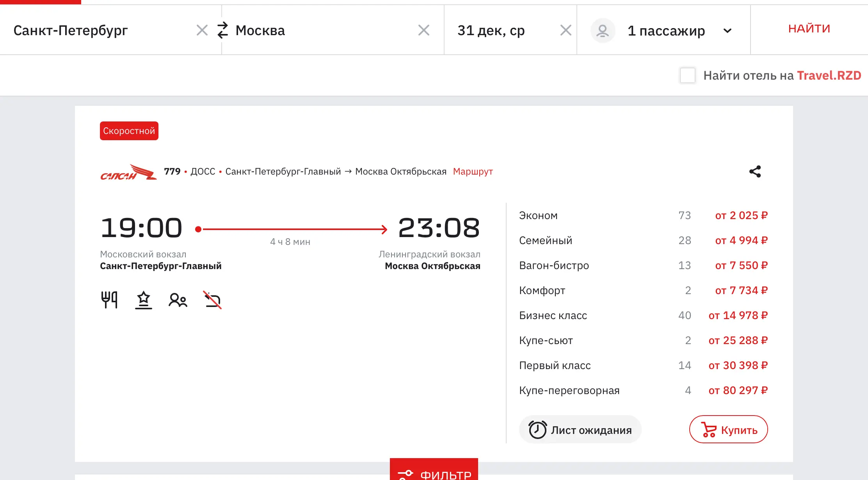Click the passengers group service icon

[x=178, y=300]
